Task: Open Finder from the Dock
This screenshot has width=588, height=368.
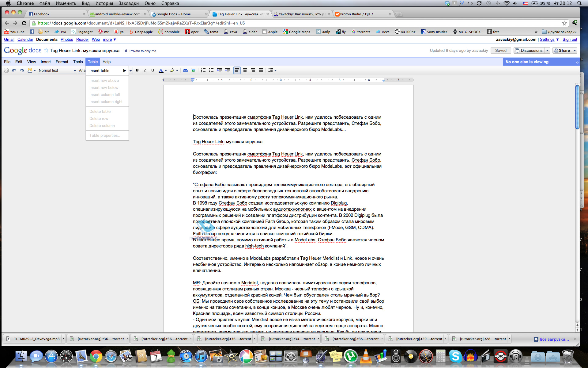Action: point(21,357)
